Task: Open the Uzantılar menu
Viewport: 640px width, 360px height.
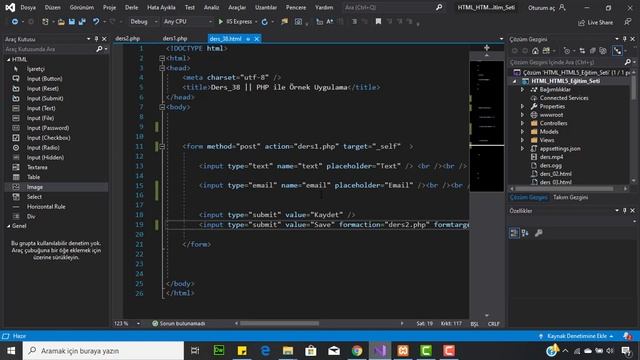Action: tap(266, 7)
